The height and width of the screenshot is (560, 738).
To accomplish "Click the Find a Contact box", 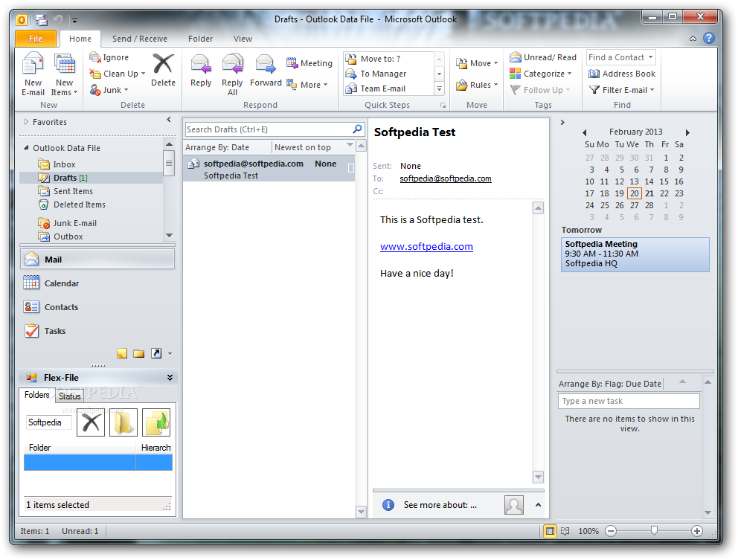I will 620,57.
